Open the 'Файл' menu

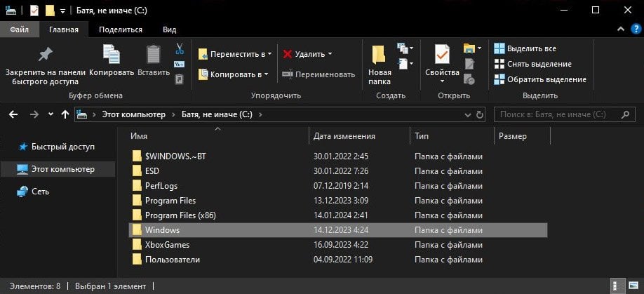(x=20, y=29)
